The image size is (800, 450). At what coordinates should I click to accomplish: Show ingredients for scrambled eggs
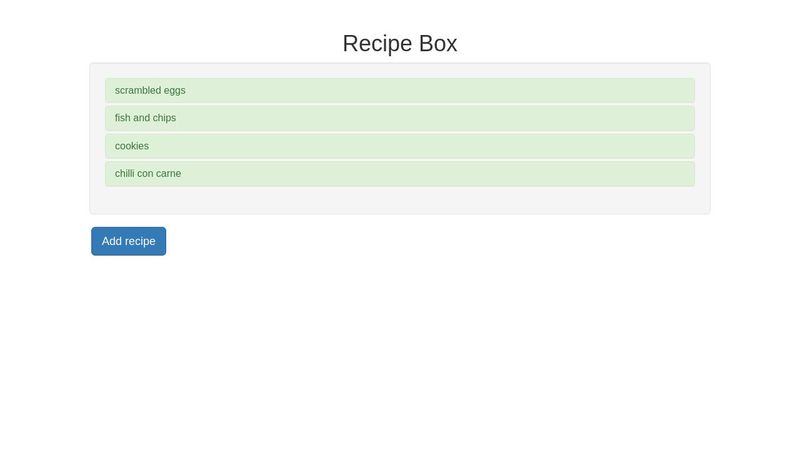399,90
